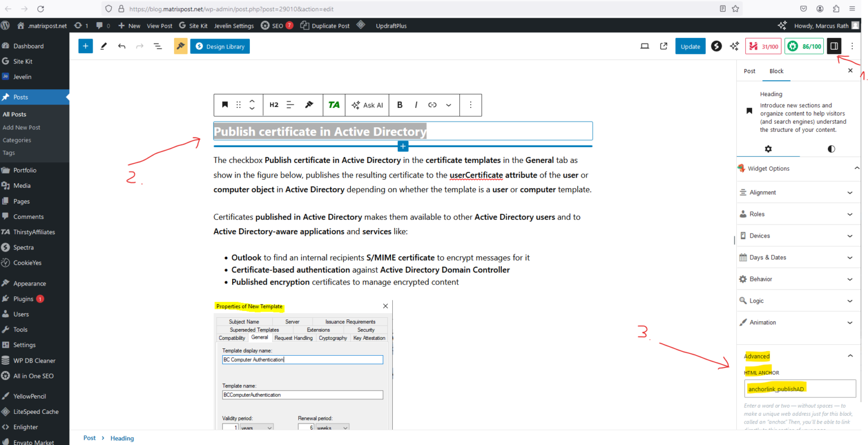868x445 pixels.
Task: Expand the Days & Dates section
Action: pos(797,257)
